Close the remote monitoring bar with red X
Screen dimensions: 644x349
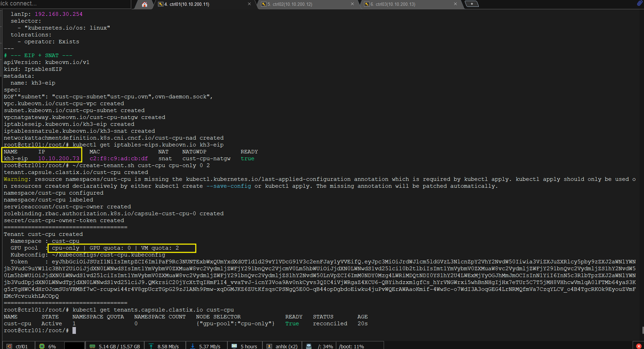[639, 346]
